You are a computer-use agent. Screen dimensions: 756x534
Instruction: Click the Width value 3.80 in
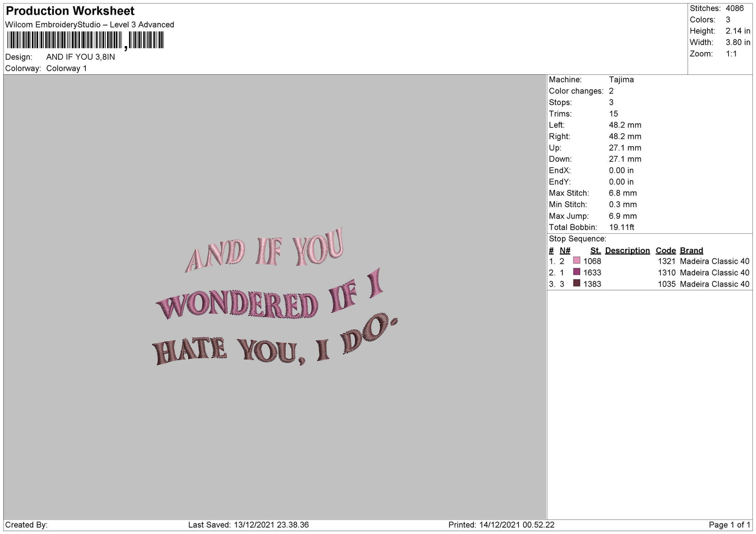coord(738,43)
